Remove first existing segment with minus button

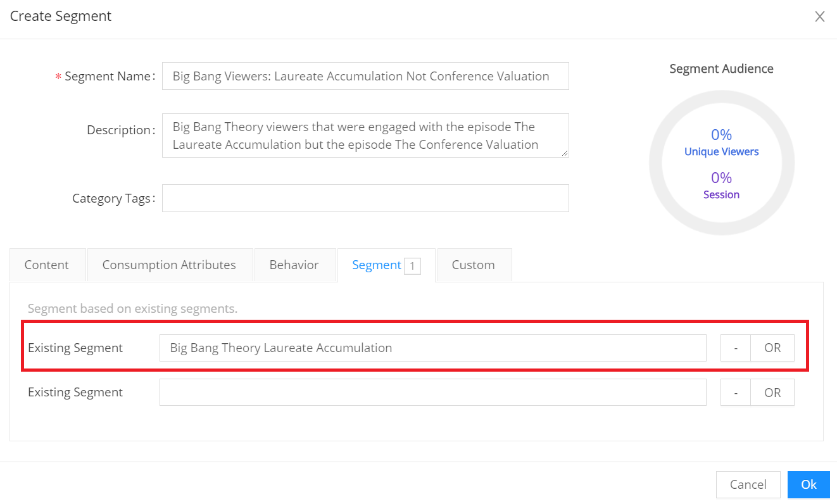point(736,348)
